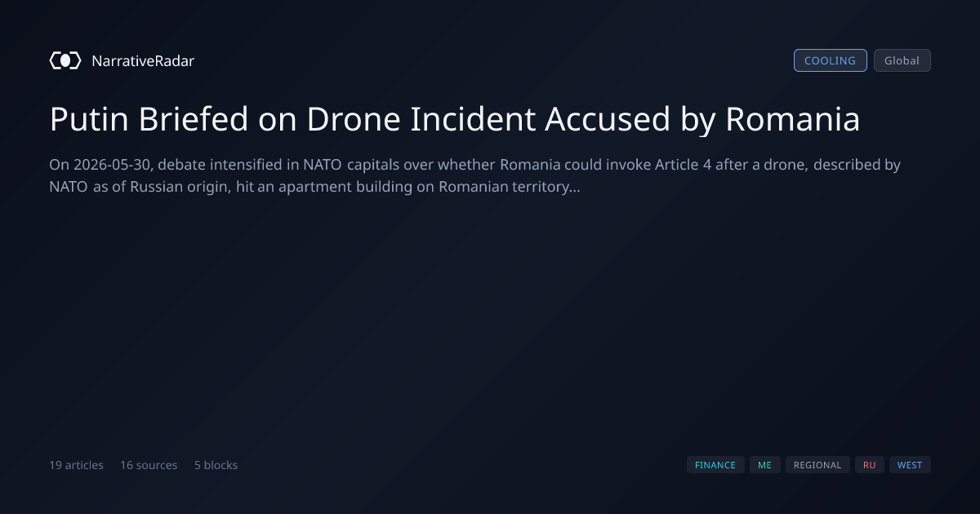
Task: Open the NarrativeRadar brand name link
Action: click(143, 60)
